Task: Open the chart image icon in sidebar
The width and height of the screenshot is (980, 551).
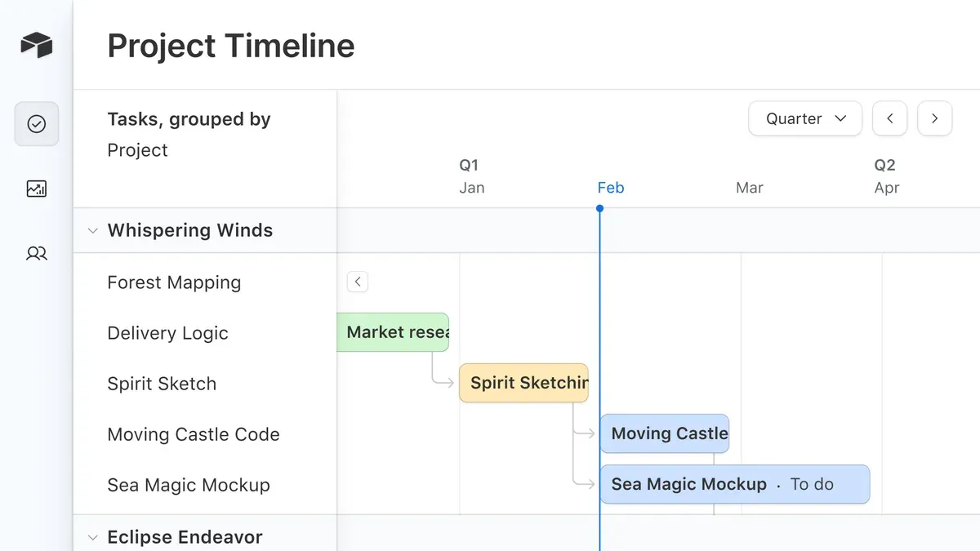Action: coord(37,189)
